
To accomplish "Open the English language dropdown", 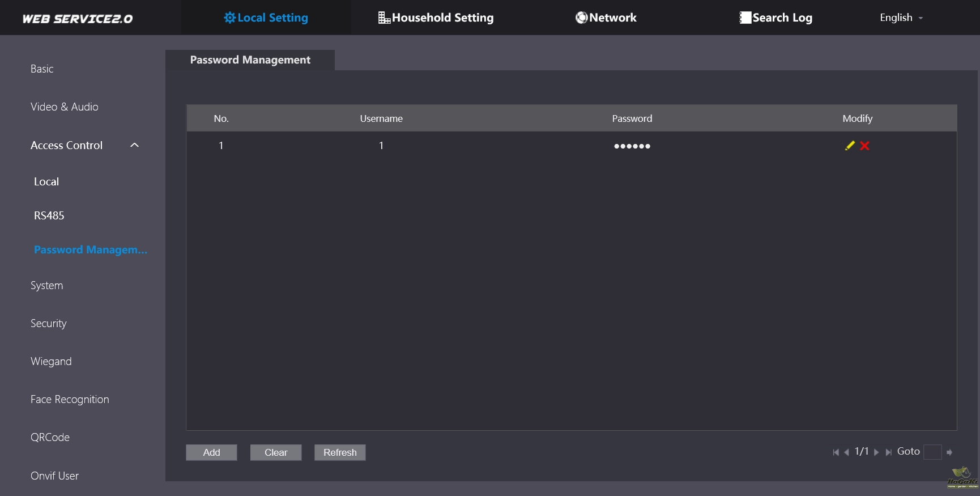I will click(x=901, y=18).
